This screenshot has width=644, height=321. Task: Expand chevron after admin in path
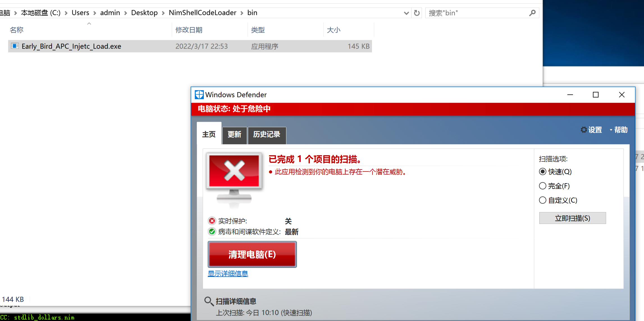point(125,13)
